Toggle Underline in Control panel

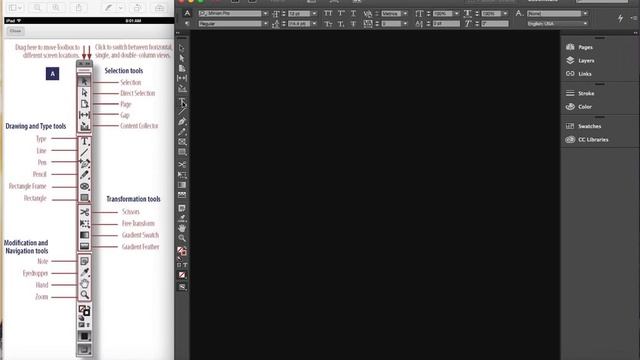(x=353, y=13)
